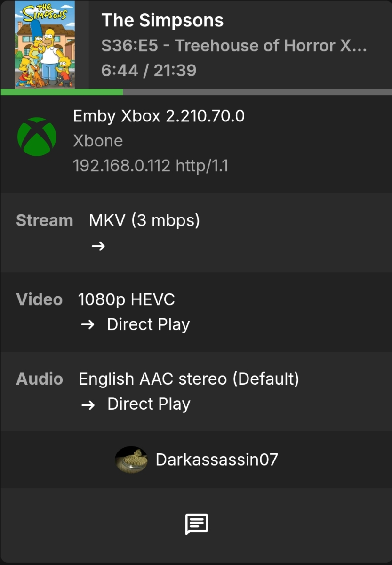Viewport: 392px width, 565px height.
Task: Select the Video section header
Action: point(39,299)
